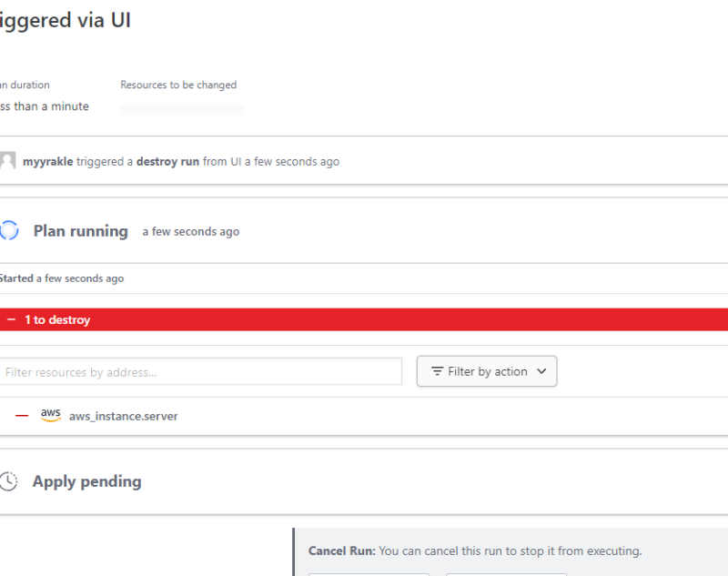The width and height of the screenshot is (728, 576).
Task: Expand the Apply pending section
Action: pos(87,481)
